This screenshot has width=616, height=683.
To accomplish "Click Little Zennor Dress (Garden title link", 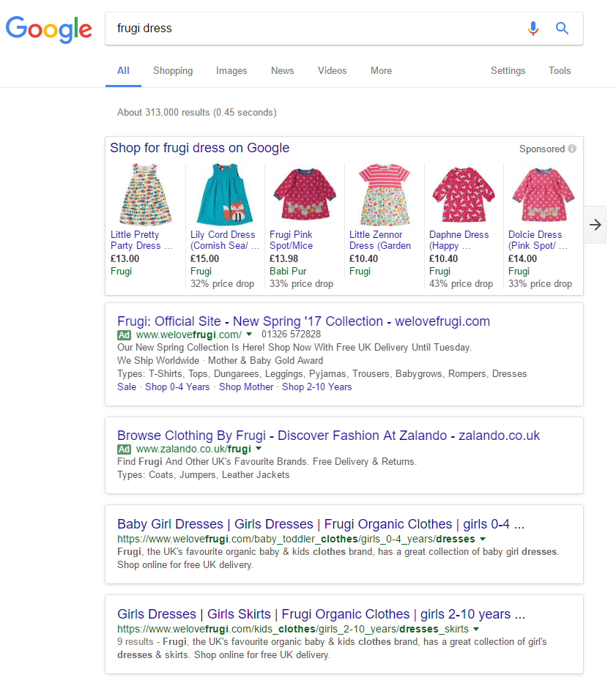I will (x=380, y=240).
